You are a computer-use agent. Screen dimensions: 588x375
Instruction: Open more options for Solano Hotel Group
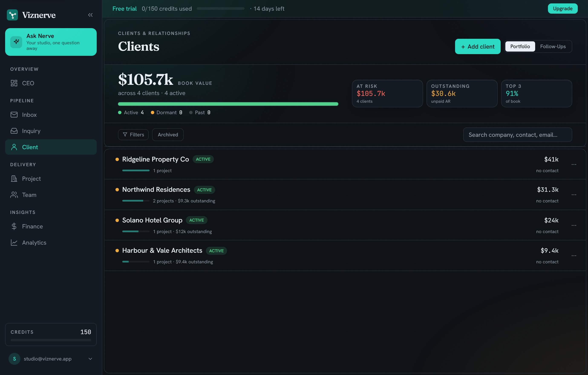click(x=574, y=225)
